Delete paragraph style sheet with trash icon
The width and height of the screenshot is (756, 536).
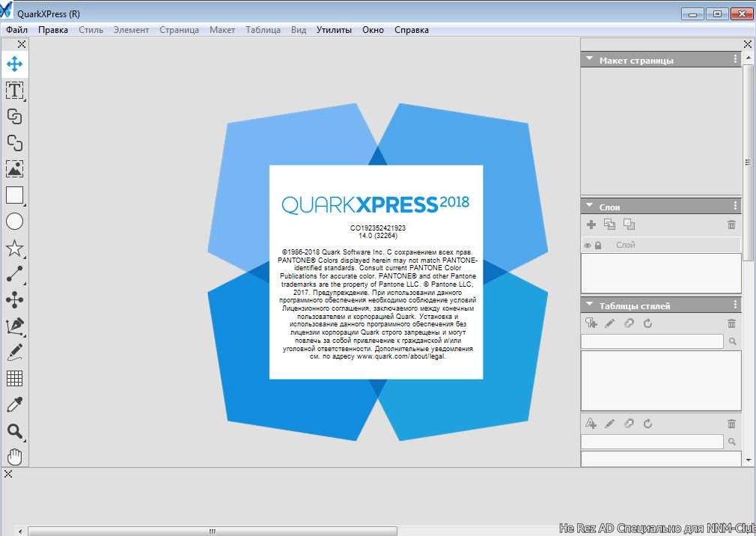tap(731, 323)
